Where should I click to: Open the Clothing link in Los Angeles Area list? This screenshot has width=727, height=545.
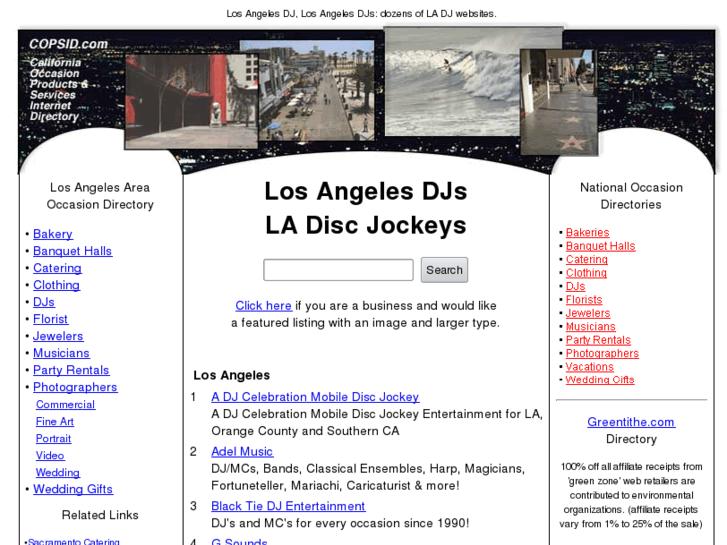[56, 285]
